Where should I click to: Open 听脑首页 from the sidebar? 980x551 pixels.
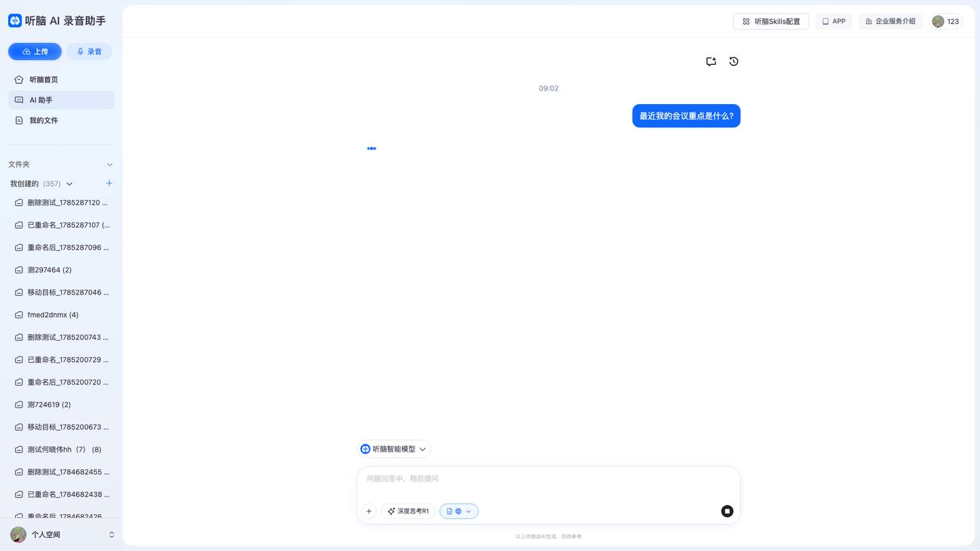(x=61, y=80)
